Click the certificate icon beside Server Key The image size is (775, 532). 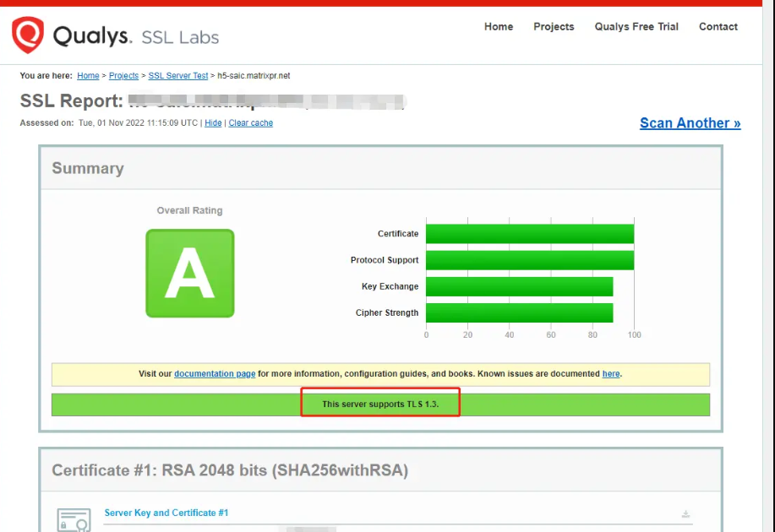point(74,520)
